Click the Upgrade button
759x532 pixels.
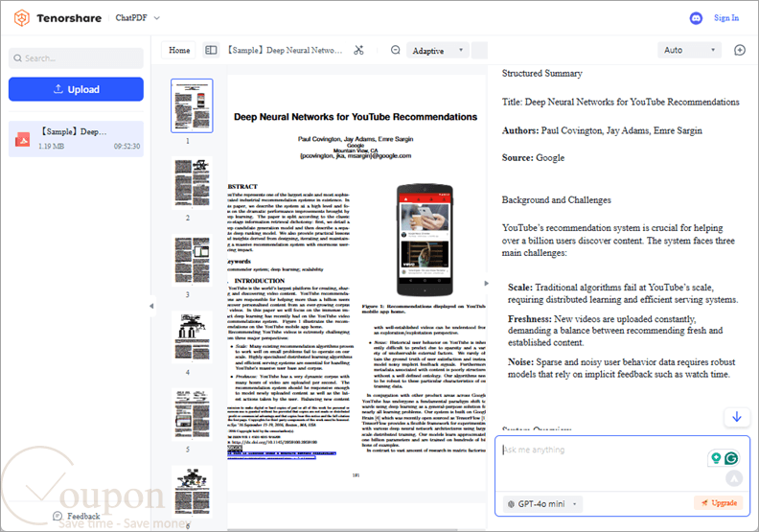(x=719, y=503)
